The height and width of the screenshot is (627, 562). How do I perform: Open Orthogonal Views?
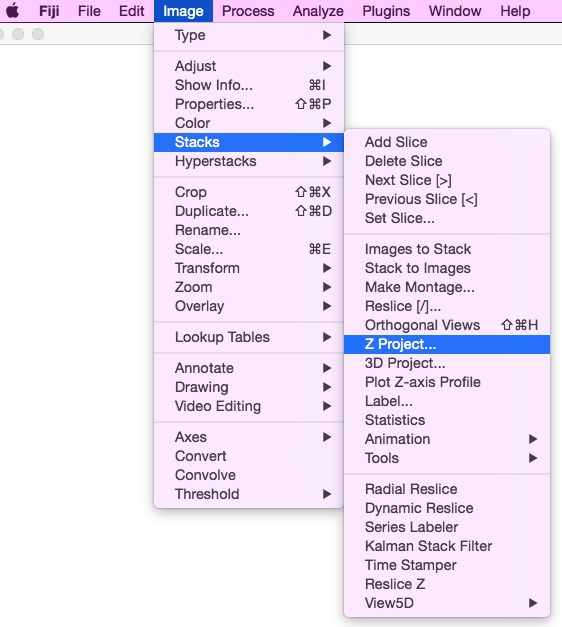[x=447, y=325]
